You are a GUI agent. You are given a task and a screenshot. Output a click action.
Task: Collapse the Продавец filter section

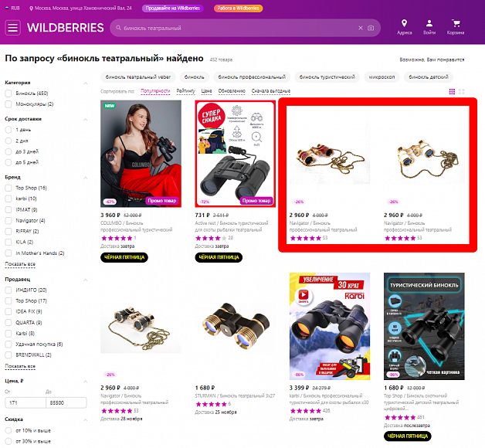click(86, 280)
